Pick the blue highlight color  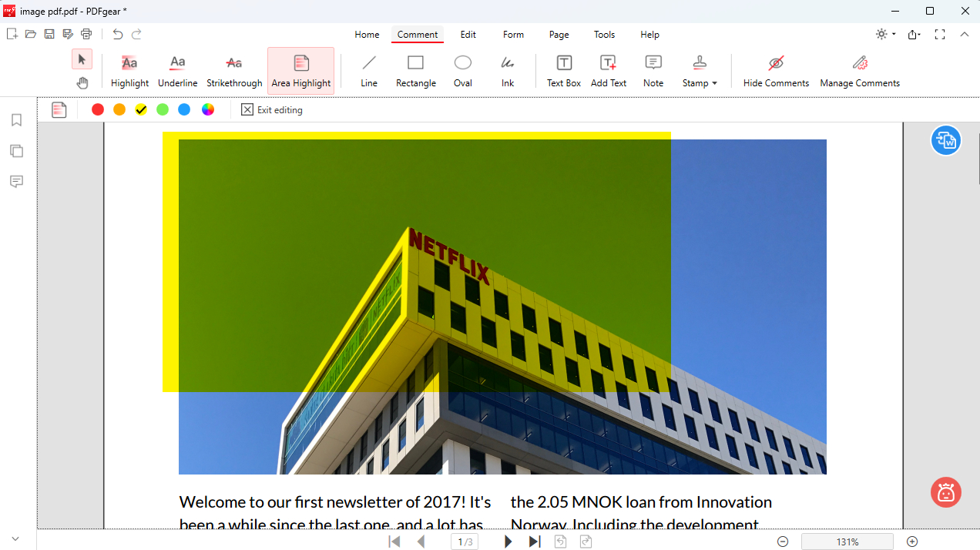point(184,109)
